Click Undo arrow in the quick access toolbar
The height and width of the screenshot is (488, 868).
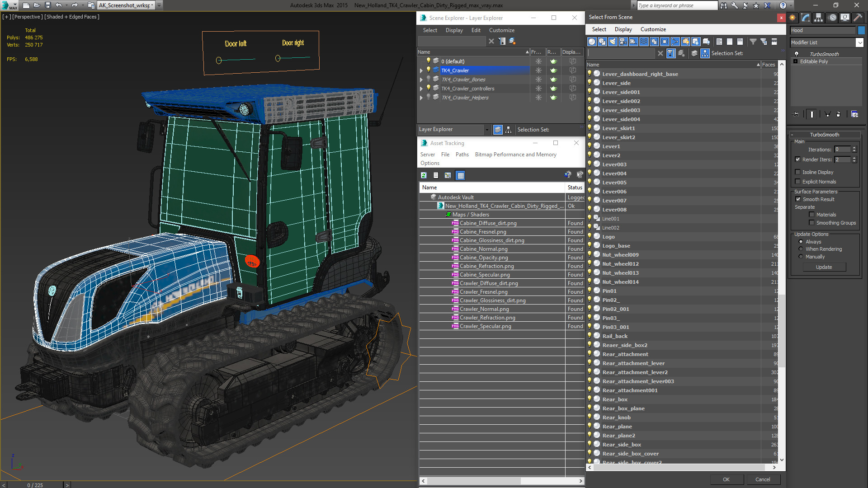[59, 5]
